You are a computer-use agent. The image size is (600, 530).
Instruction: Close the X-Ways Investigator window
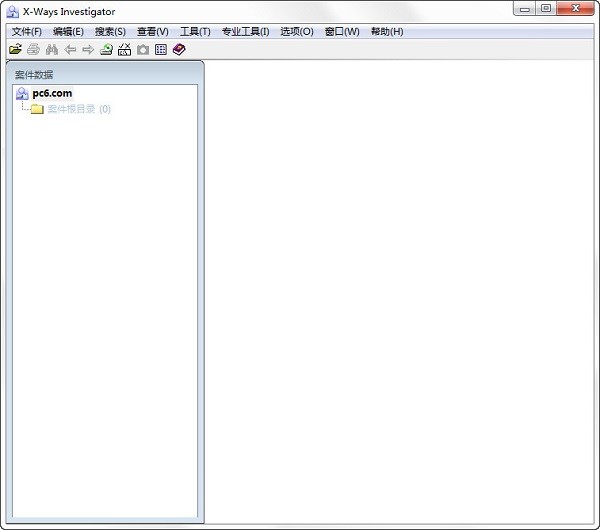(576, 8)
